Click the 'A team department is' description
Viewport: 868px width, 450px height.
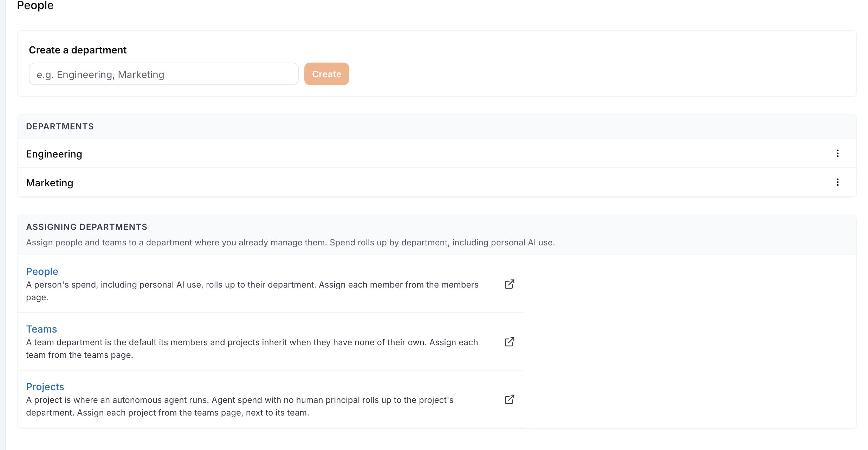(x=252, y=349)
